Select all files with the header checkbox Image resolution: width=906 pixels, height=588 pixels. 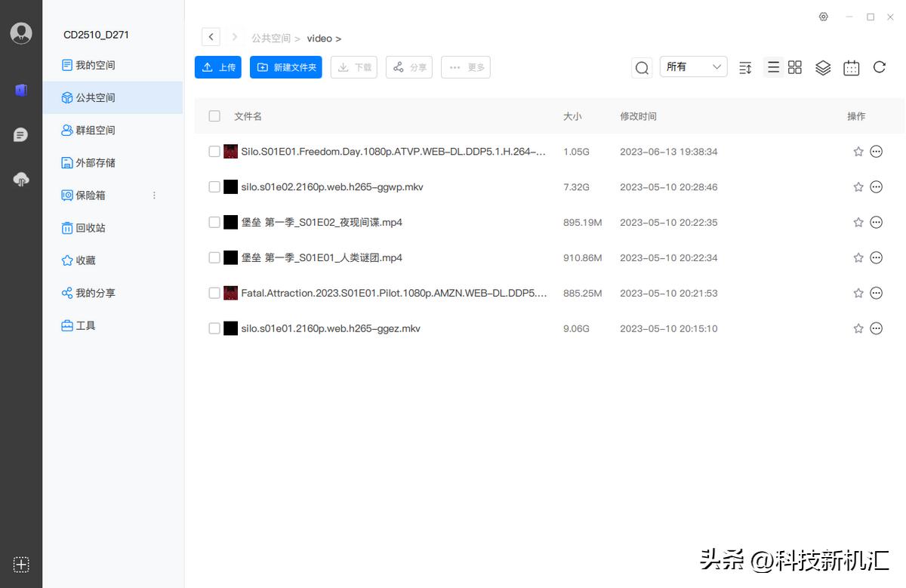pyautogui.click(x=214, y=115)
